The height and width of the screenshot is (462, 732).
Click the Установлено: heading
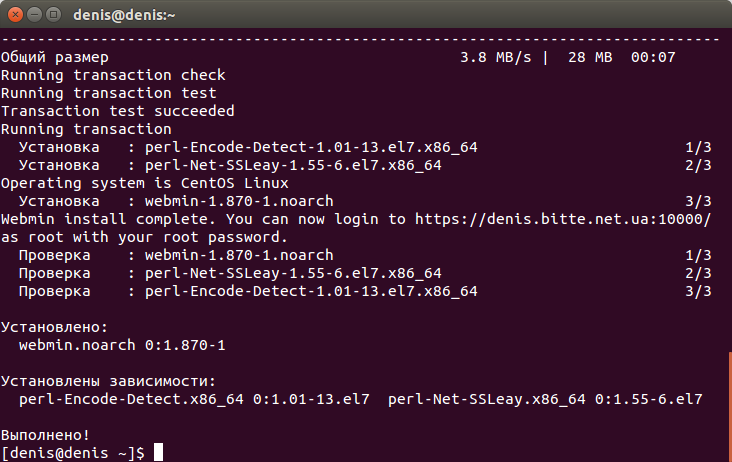coord(54,327)
